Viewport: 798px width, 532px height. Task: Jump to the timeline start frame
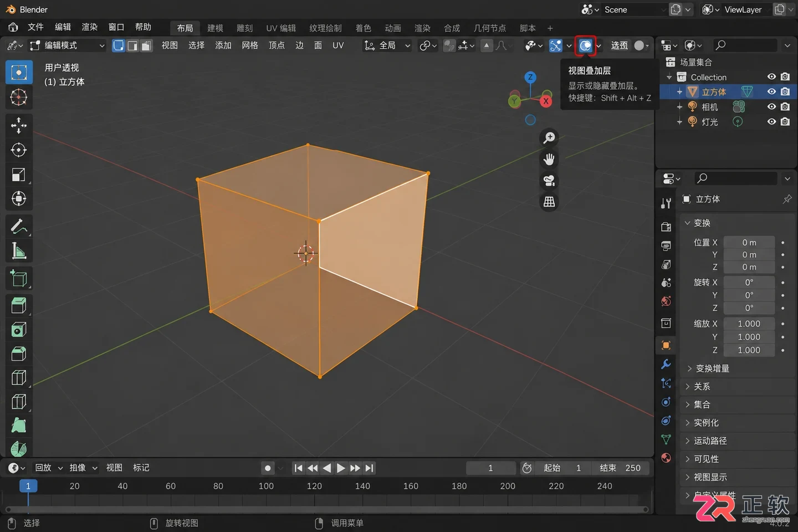point(299,468)
